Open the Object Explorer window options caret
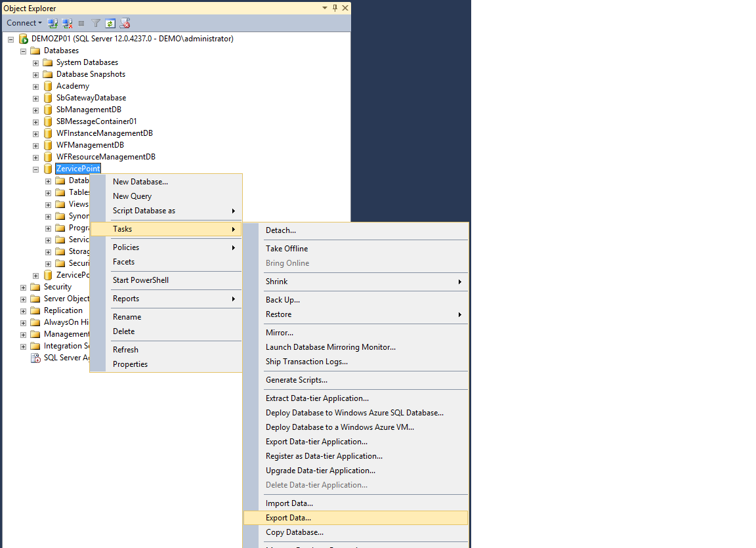The height and width of the screenshot is (548, 756). pos(324,7)
